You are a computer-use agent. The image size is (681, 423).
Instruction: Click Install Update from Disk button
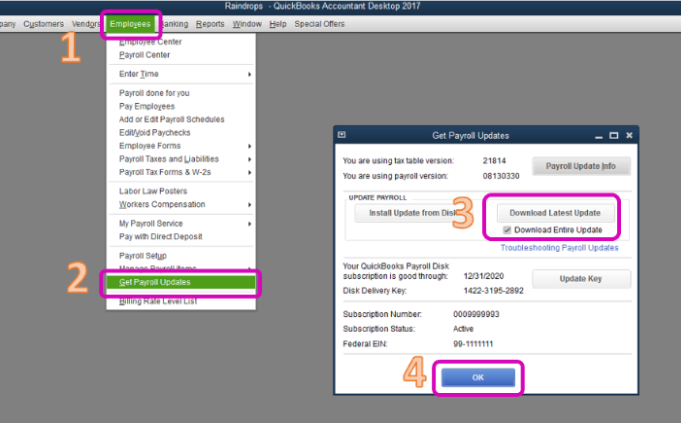(x=407, y=213)
